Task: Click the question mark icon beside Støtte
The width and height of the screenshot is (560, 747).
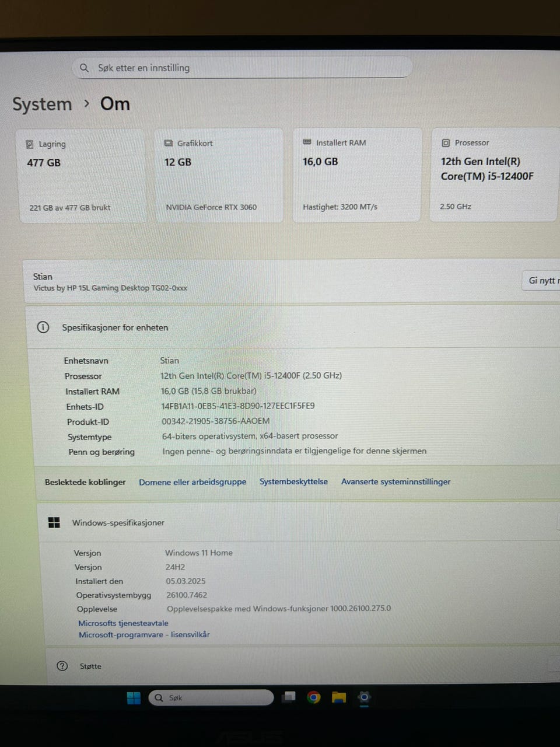Action: [x=62, y=666]
